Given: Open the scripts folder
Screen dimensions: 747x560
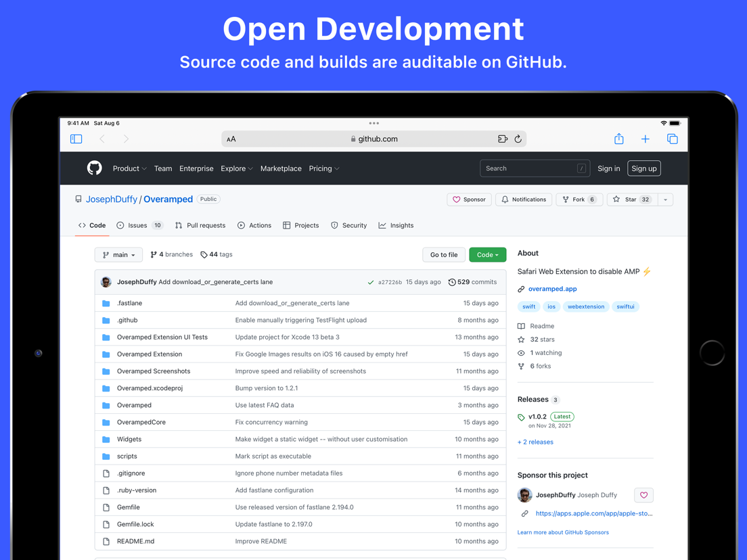Looking at the screenshot, I should 127,457.
